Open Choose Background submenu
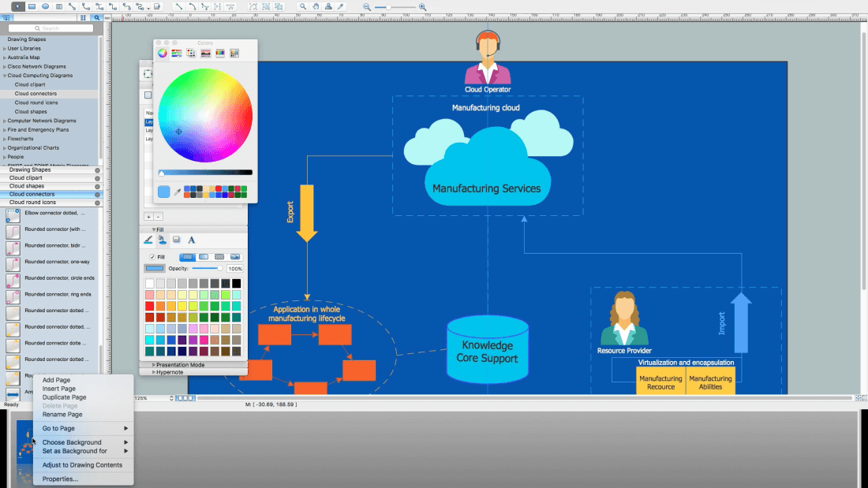868x488 pixels. pos(84,442)
